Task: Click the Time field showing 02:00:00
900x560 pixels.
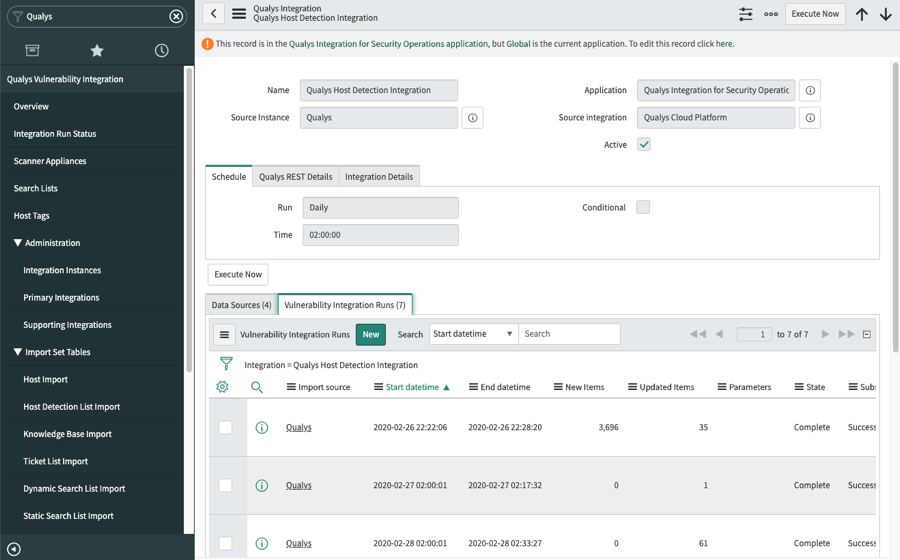Action: [x=381, y=235]
